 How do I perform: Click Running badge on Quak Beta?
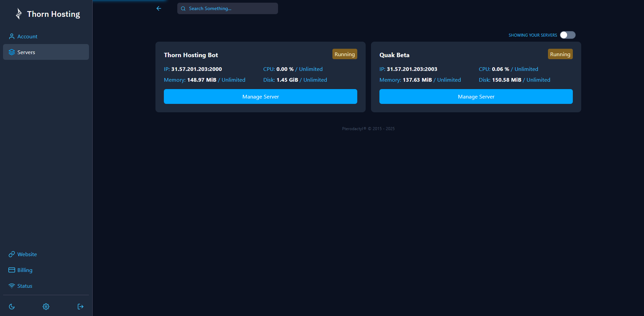point(560,54)
